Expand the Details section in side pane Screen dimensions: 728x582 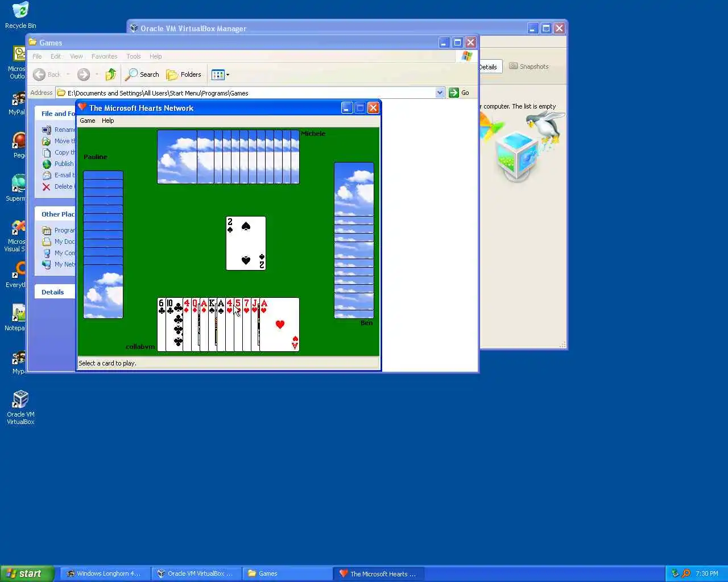[55, 292]
